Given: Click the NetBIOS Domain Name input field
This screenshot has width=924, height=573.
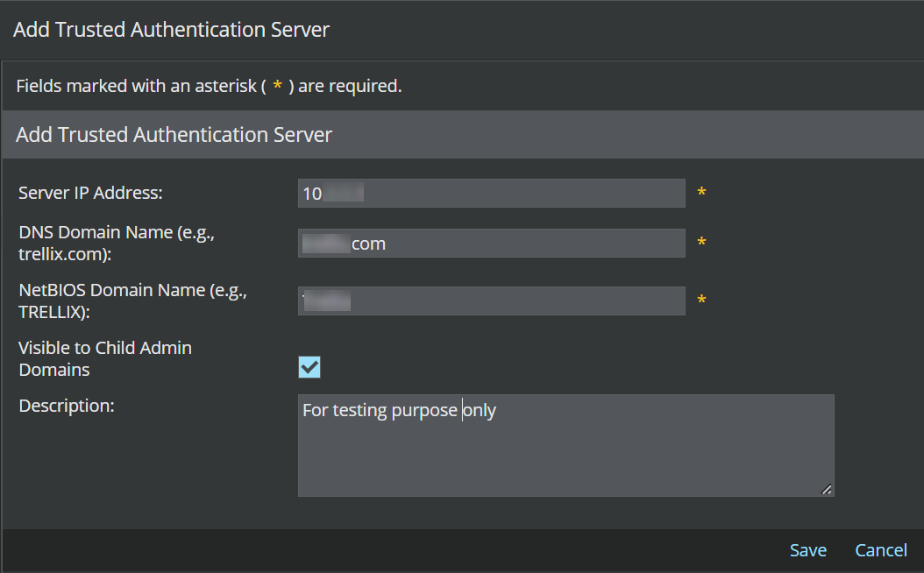Looking at the screenshot, I should pos(492,301).
